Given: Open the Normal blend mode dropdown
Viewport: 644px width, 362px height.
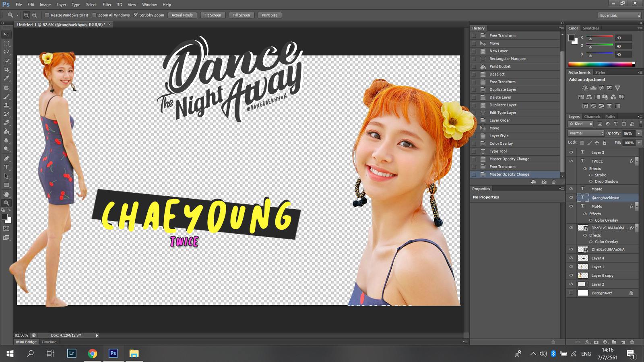Looking at the screenshot, I should pyautogui.click(x=586, y=133).
